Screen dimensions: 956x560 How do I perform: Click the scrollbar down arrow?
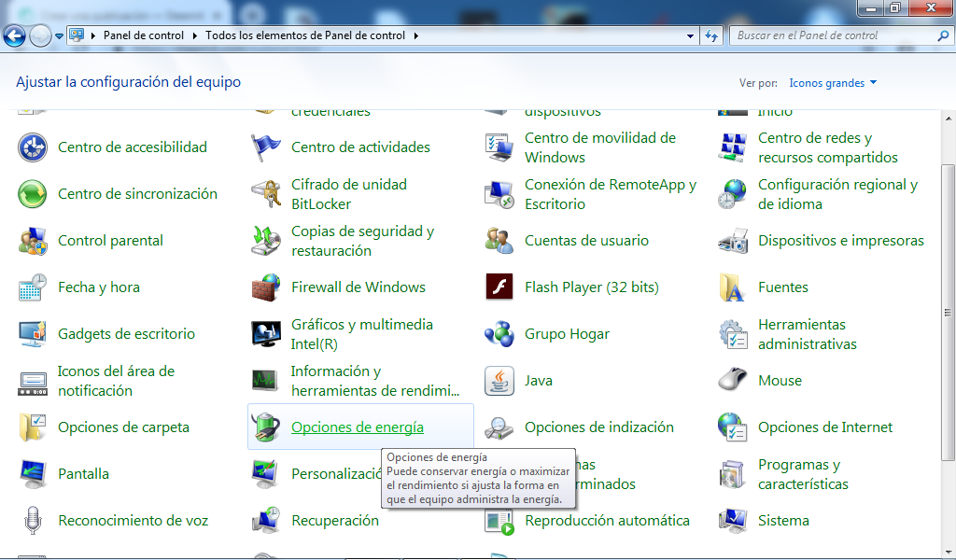click(949, 552)
